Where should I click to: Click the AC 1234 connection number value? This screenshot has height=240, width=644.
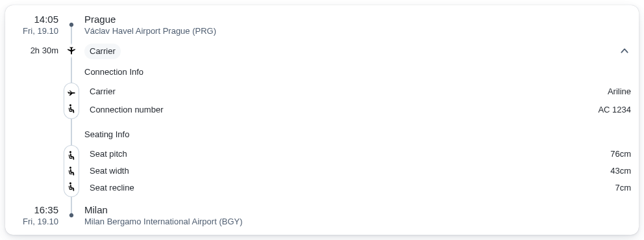pyautogui.click(x=614, y=110)
